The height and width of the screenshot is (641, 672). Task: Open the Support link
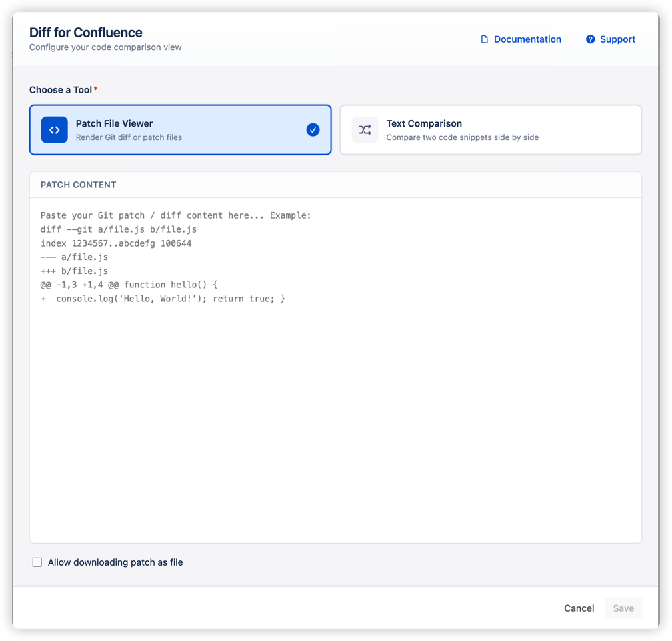click(615, 39)
